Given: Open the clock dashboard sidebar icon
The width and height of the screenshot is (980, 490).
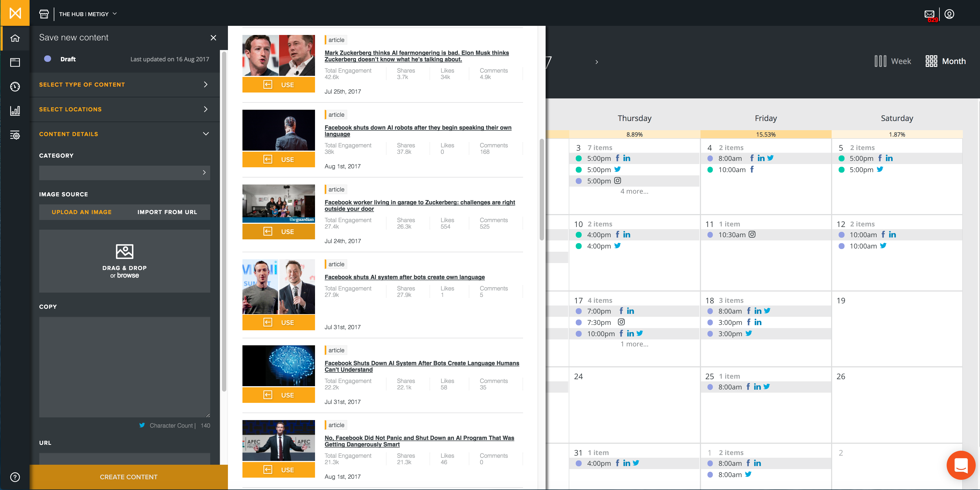Looking at the screenshot, I should [x=15, y=86].
